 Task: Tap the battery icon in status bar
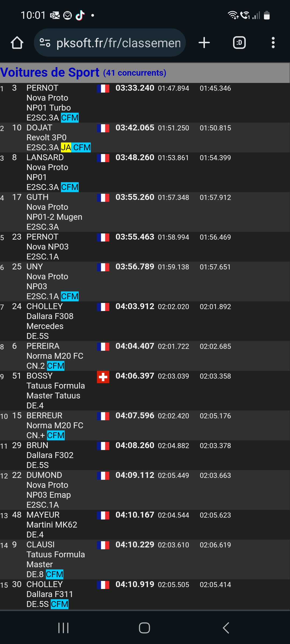point(267,15)
